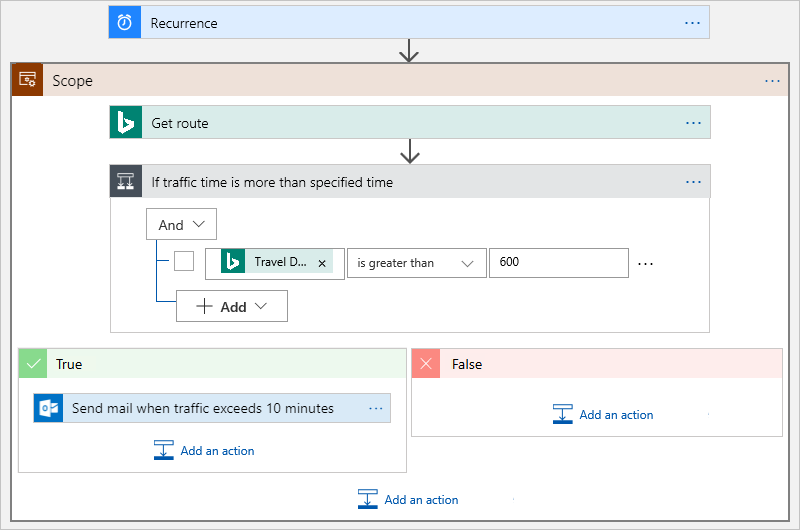800x530 pixels.
Task: Add an action in the True branch
Action: pos(205,451)
